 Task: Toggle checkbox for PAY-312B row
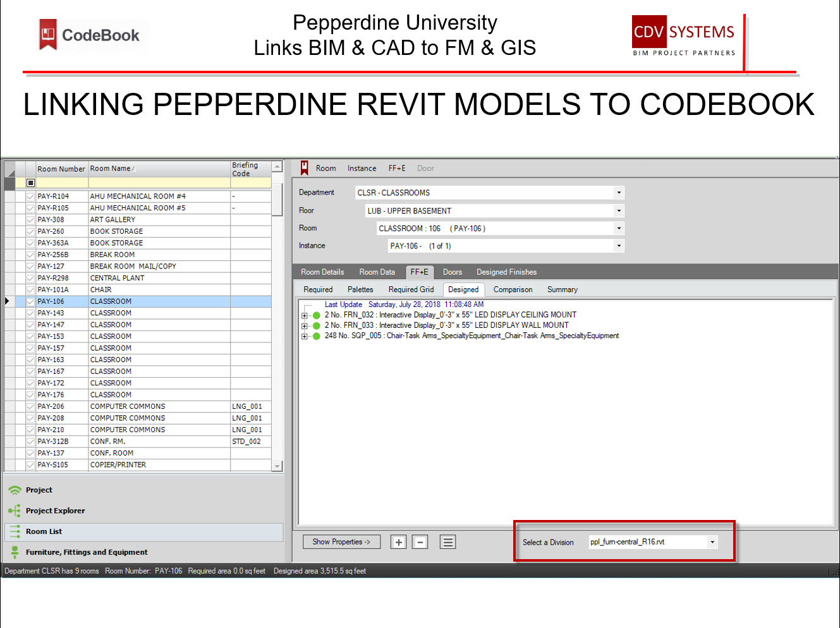click(30, 442)
